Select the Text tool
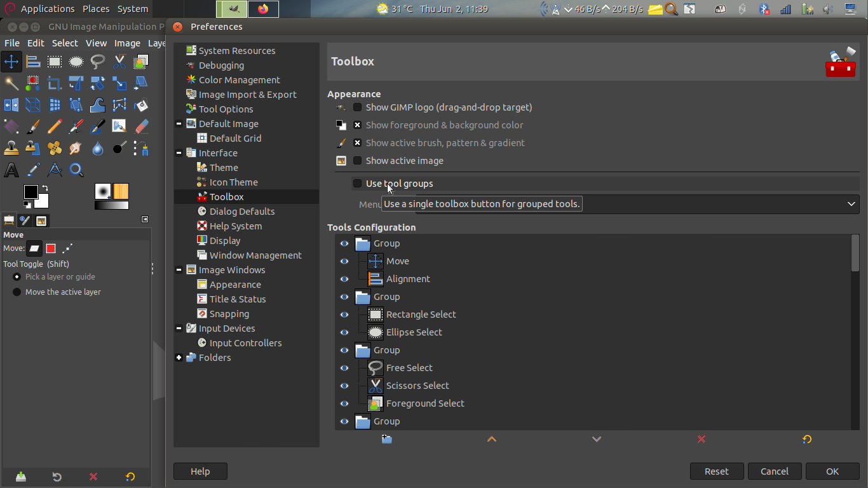Viewport: 868px width, 488px height. [x=11, y=170]
